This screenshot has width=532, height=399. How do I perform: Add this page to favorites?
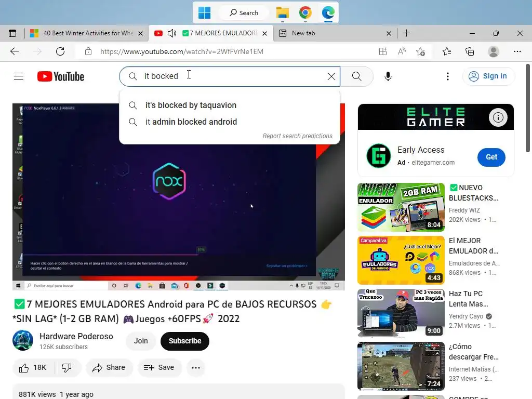coord(420,51)
